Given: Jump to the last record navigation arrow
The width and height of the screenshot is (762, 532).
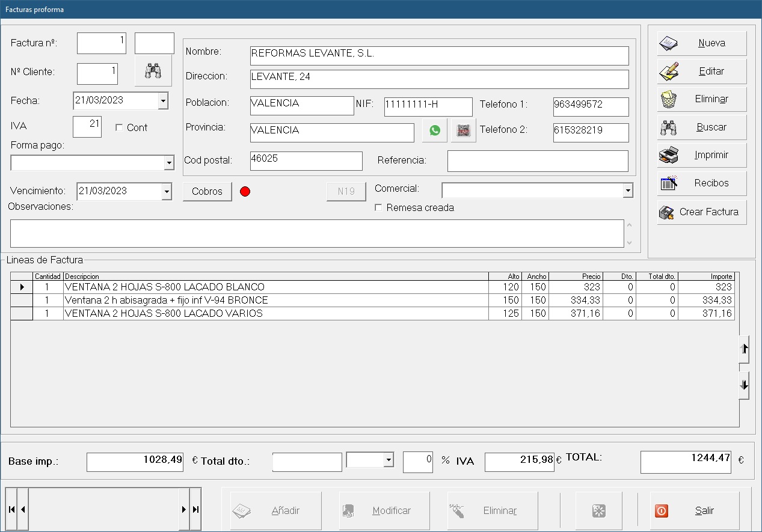Looking at the screenshot, I should (x=195, y=509).
